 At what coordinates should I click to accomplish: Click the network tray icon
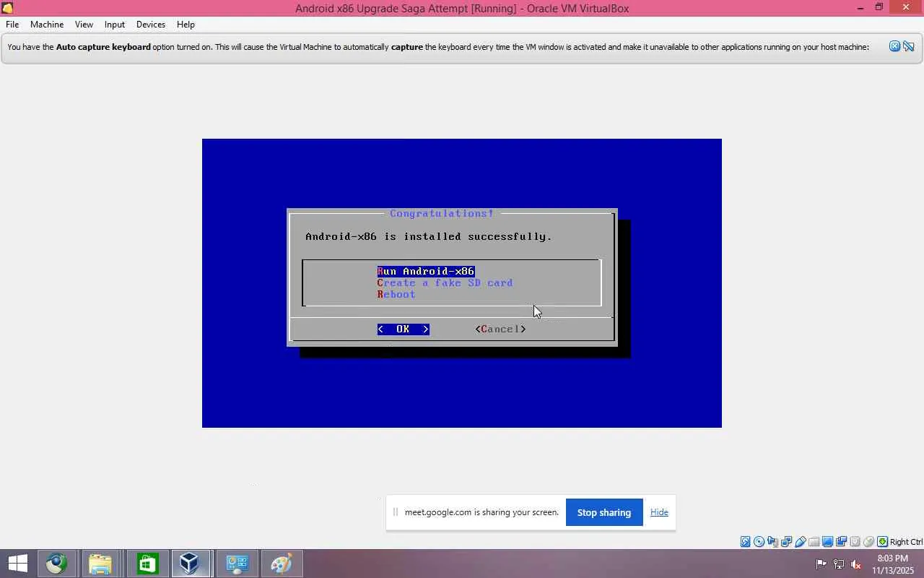click(x=839, y=564)
